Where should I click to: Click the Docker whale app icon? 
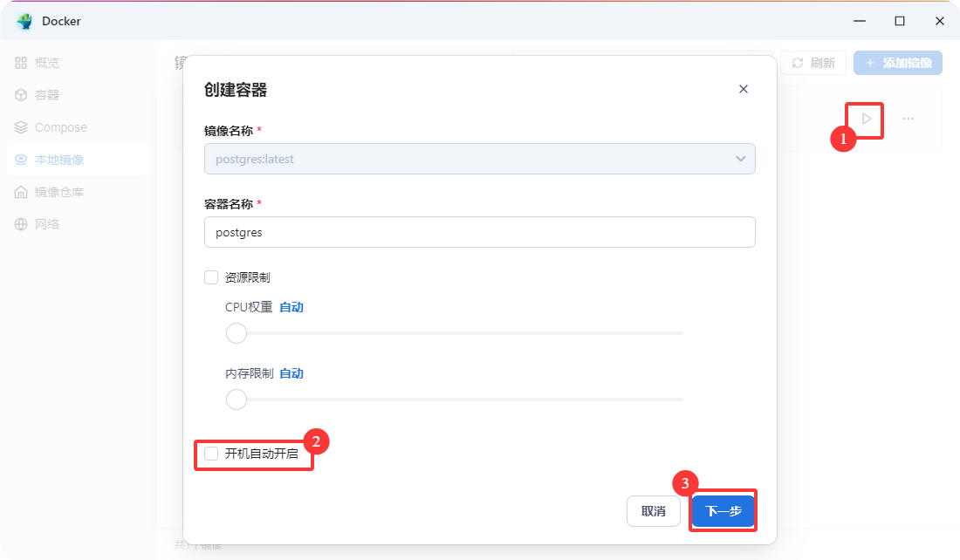tap(24, 21)
